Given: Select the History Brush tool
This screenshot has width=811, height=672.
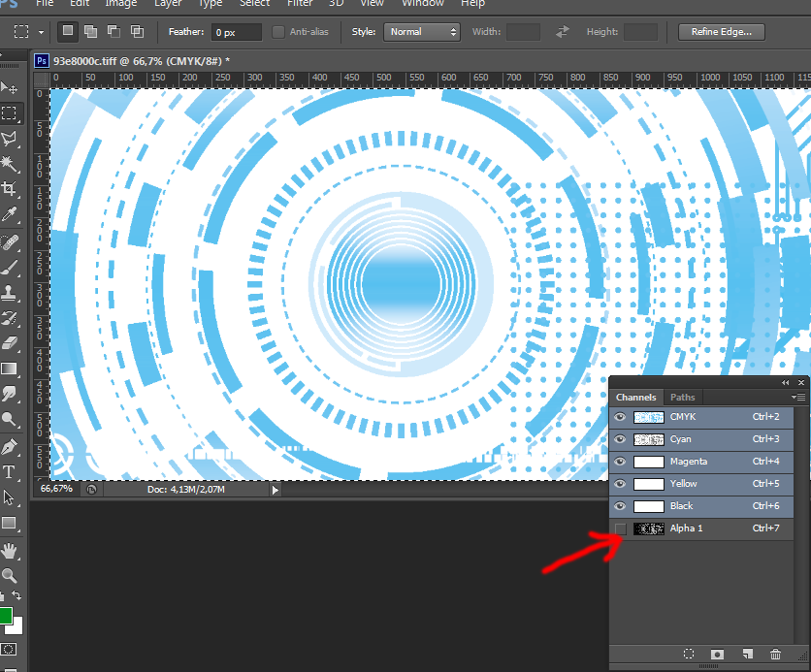Looking at the screenshot, I should pos(10,318).
